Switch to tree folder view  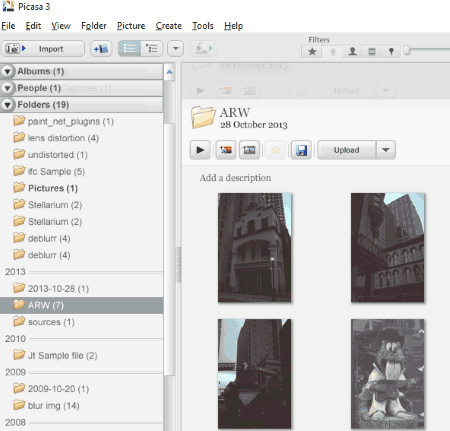[152, 49]
